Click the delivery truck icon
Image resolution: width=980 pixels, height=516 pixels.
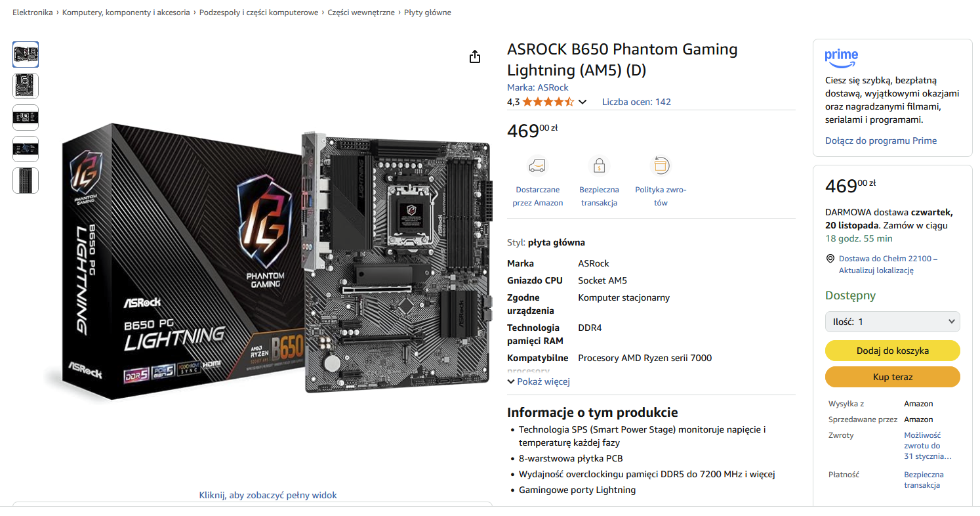[537, 165]
